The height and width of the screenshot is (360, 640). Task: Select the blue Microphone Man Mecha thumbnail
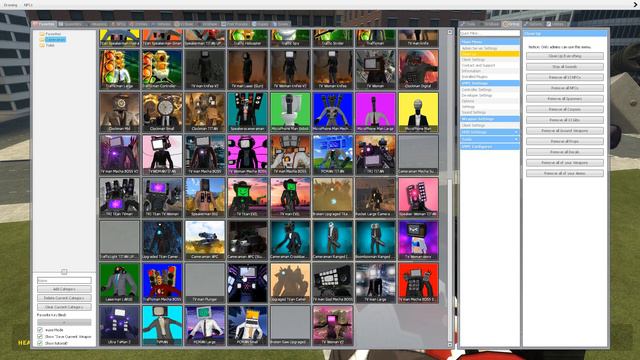pos(333,112)
